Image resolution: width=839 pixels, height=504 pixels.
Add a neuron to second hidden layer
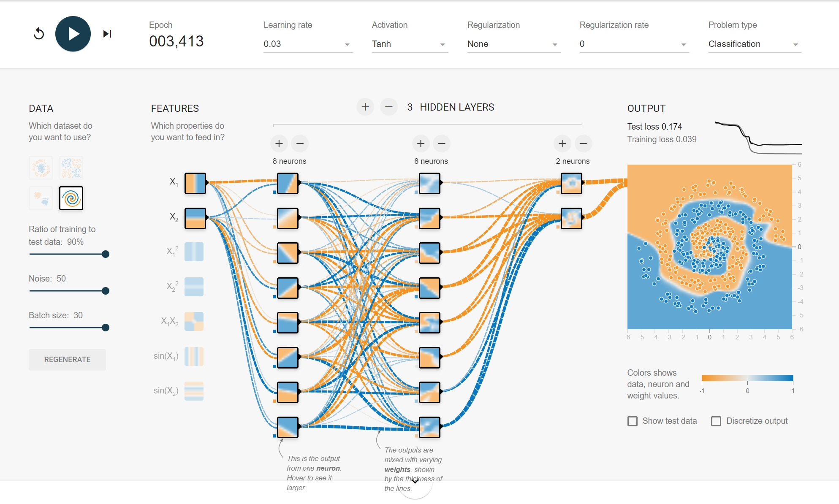coord(421,144)
